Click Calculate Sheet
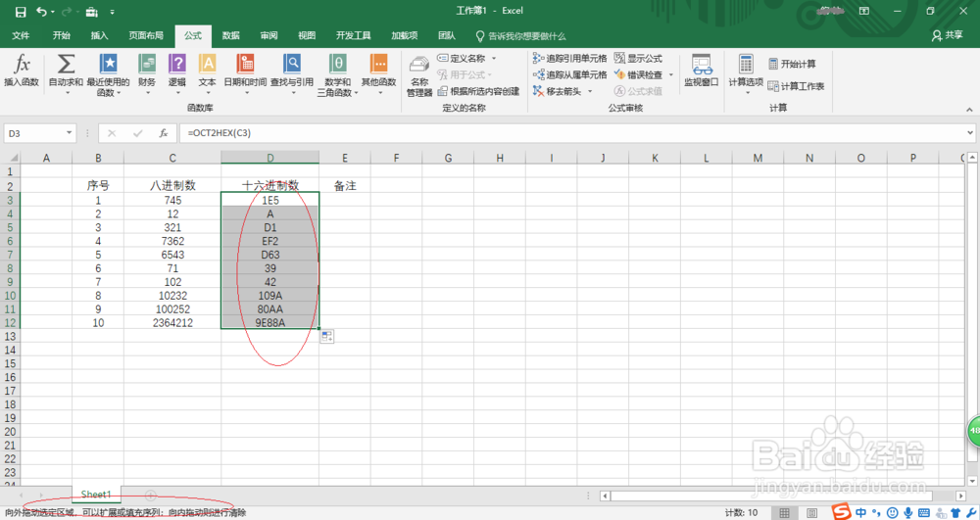980x520 pixels. tap(796, 86)
